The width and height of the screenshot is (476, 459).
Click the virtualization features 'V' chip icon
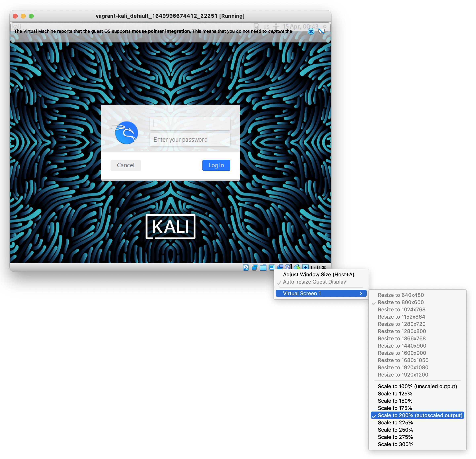288,267
